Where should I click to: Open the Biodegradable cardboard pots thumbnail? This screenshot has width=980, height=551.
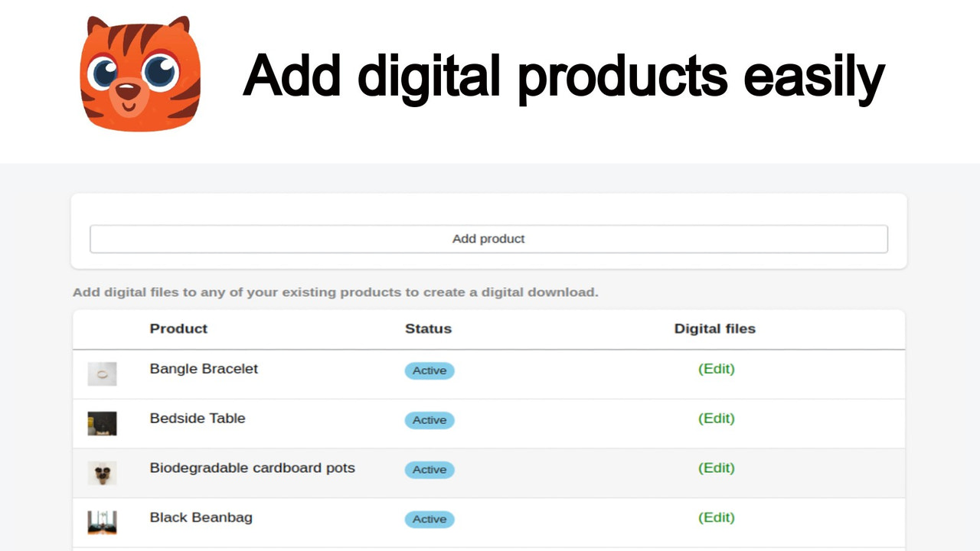click(102, 473)
